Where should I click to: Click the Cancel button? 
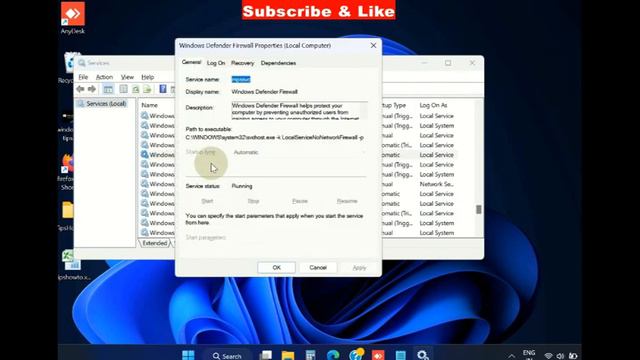(x=318, y=267)
